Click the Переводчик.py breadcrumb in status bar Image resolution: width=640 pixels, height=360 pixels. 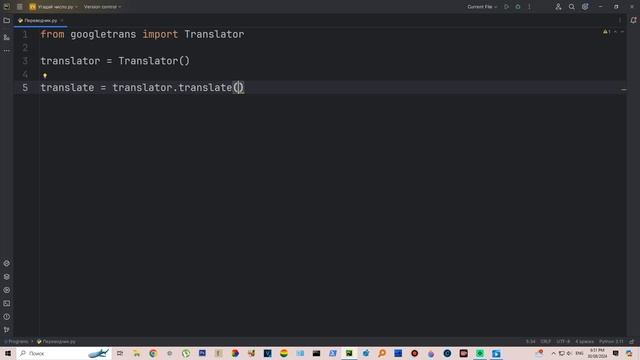click(56, 342)
